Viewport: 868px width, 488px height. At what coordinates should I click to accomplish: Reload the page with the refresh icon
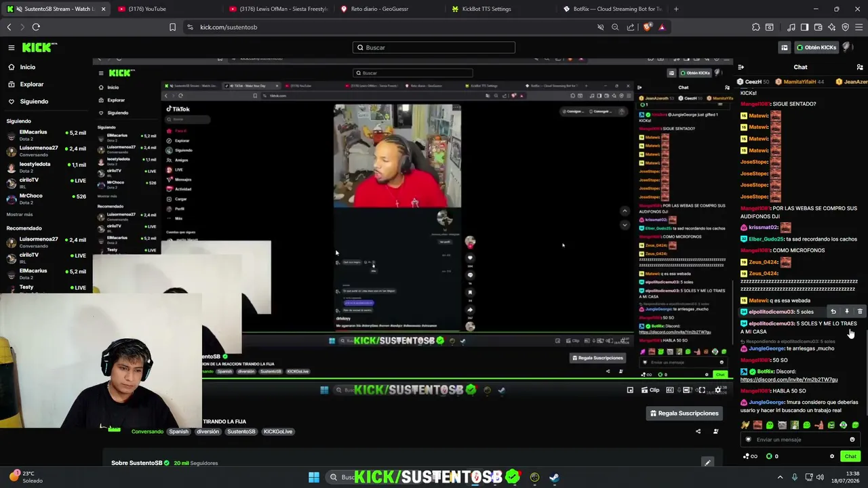coord(36,27)
